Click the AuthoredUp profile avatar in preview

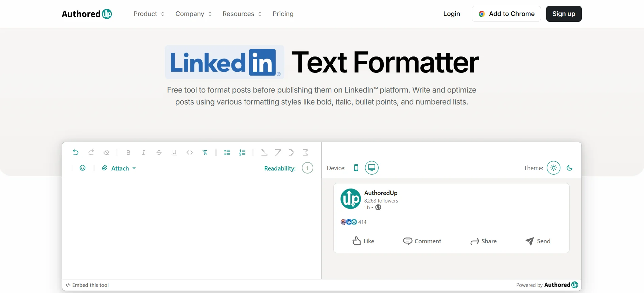(x=351, y=199)
